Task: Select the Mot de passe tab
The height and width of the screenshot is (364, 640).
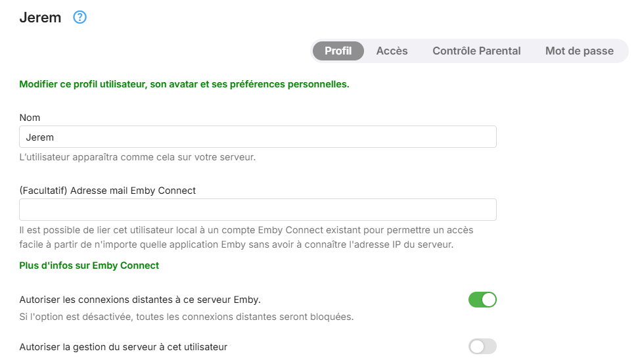Action: coord(579,51)
